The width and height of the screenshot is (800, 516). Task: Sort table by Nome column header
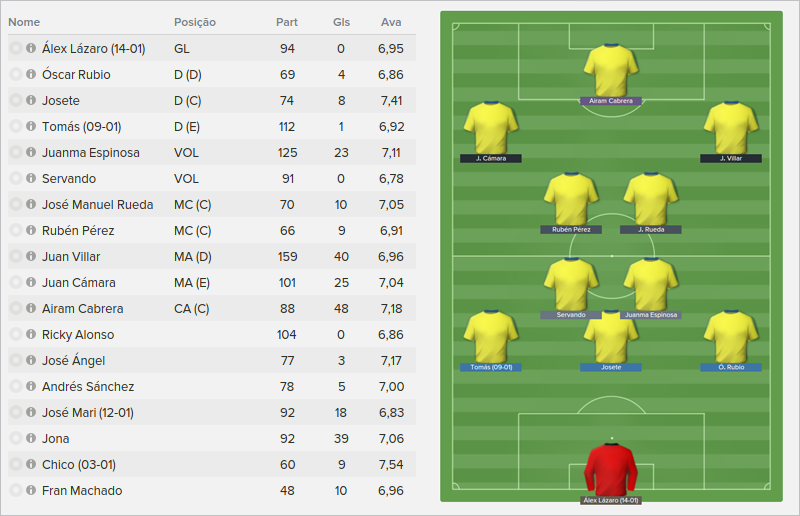(x=24, y=22)
